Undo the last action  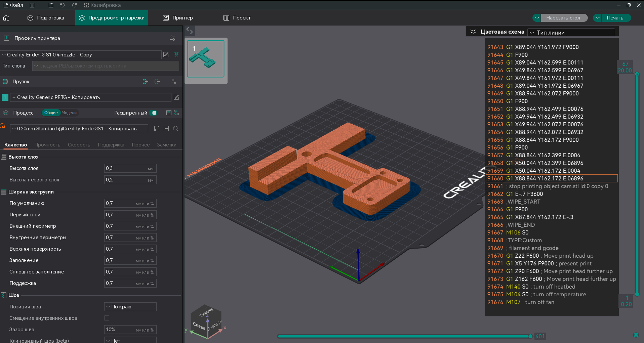[x=63, y=5]
